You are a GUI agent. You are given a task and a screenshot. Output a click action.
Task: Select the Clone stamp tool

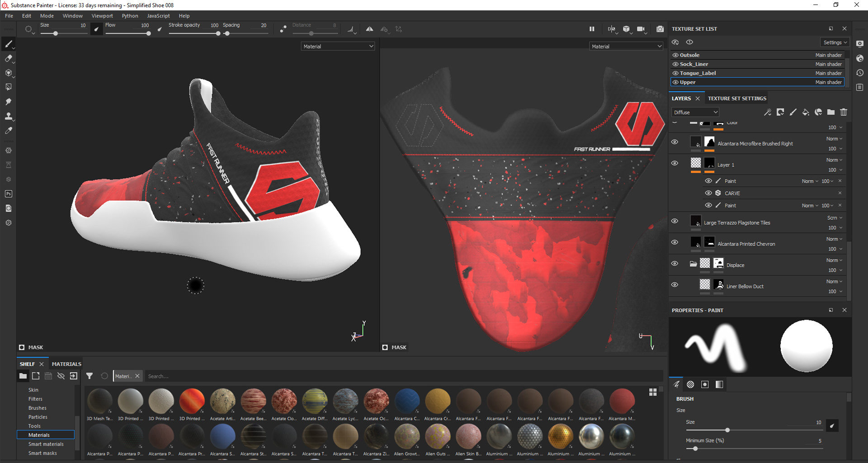pos(8,116)
